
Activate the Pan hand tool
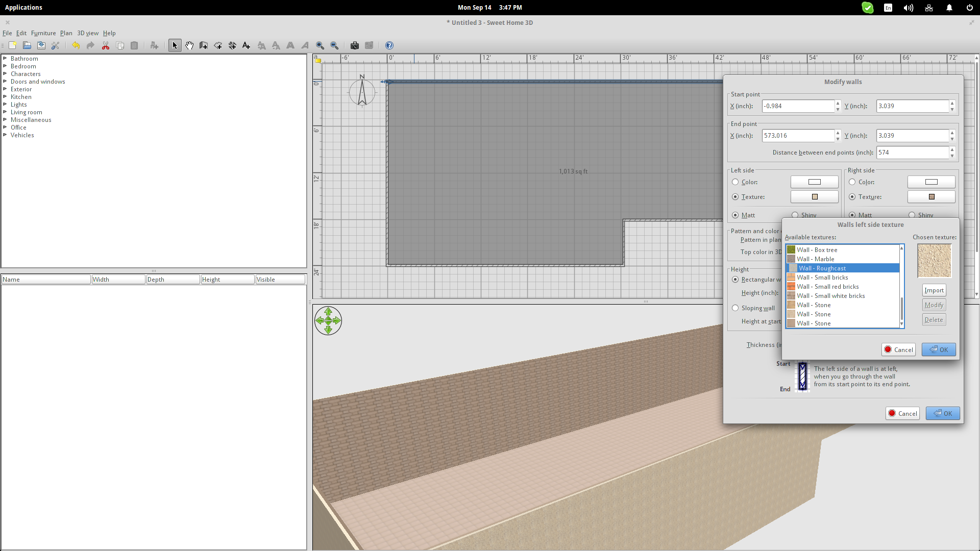(189, 45)
